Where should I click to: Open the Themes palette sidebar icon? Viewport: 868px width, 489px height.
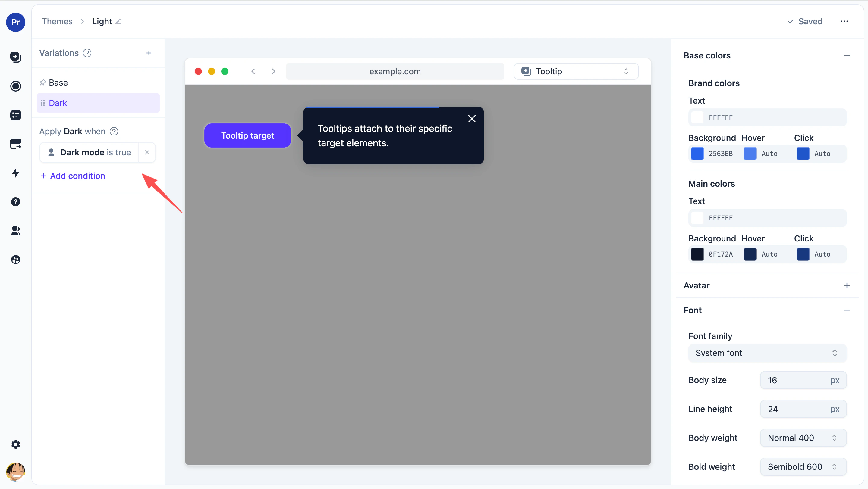tap(15, 260)
